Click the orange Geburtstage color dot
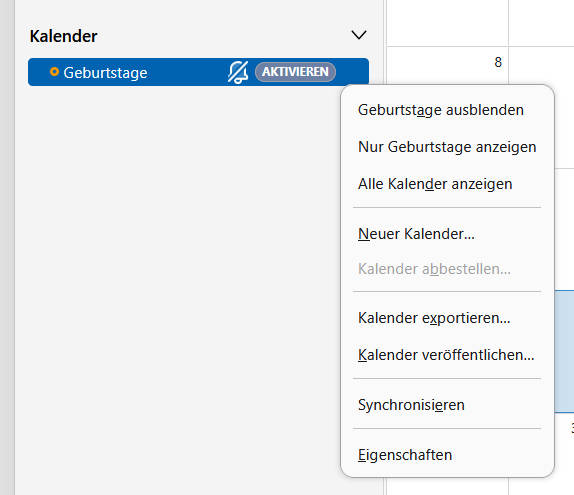 pos(54,72)
